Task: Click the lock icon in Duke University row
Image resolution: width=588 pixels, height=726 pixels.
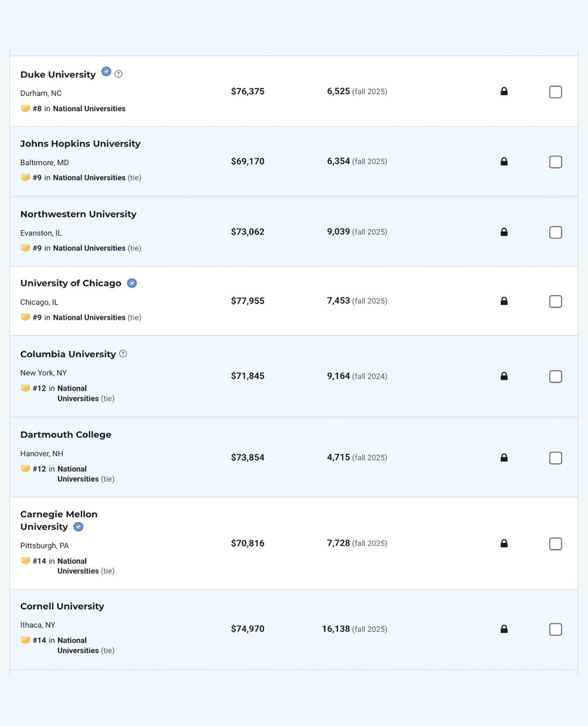Action: click(x=504, y=91)
